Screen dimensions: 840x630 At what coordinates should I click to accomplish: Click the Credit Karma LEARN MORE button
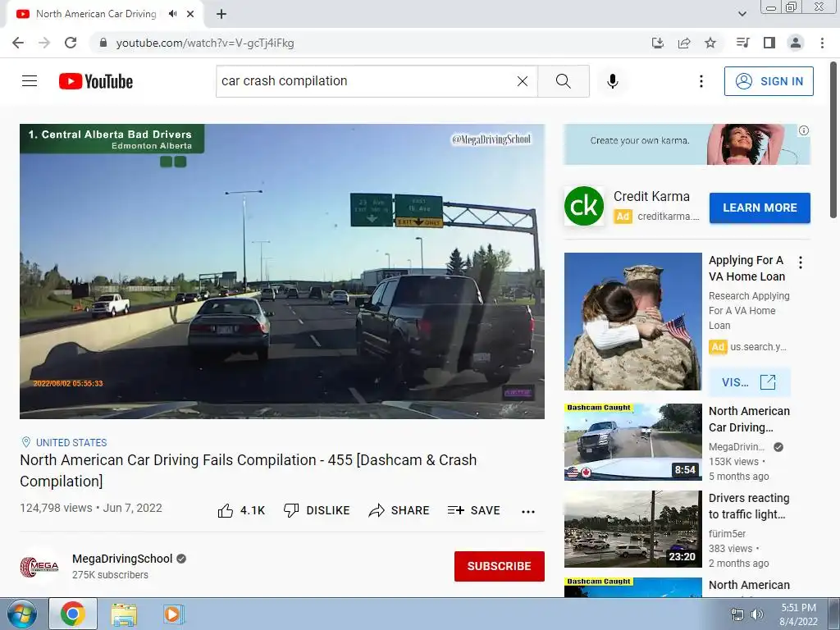(x=760, y=208)
